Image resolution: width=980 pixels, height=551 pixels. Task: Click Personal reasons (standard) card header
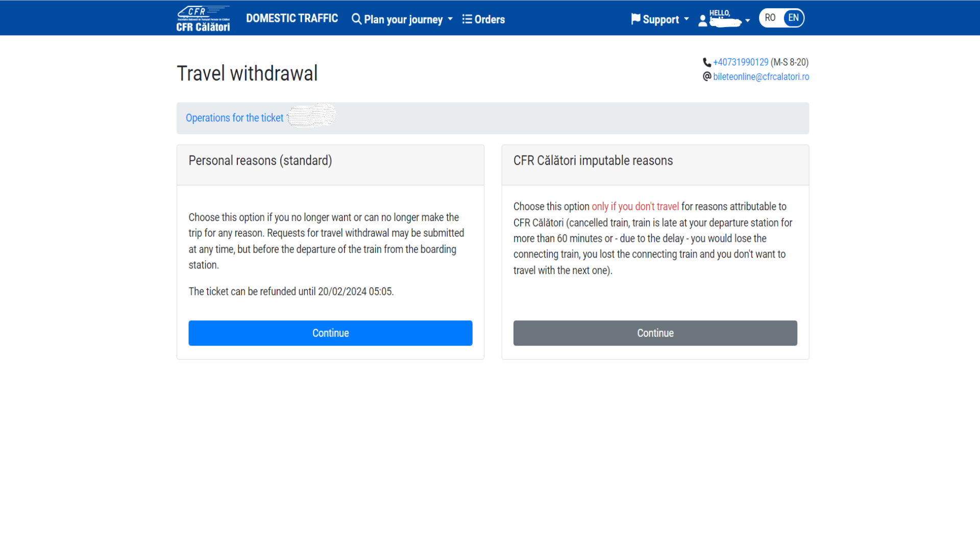click(330, 165)
